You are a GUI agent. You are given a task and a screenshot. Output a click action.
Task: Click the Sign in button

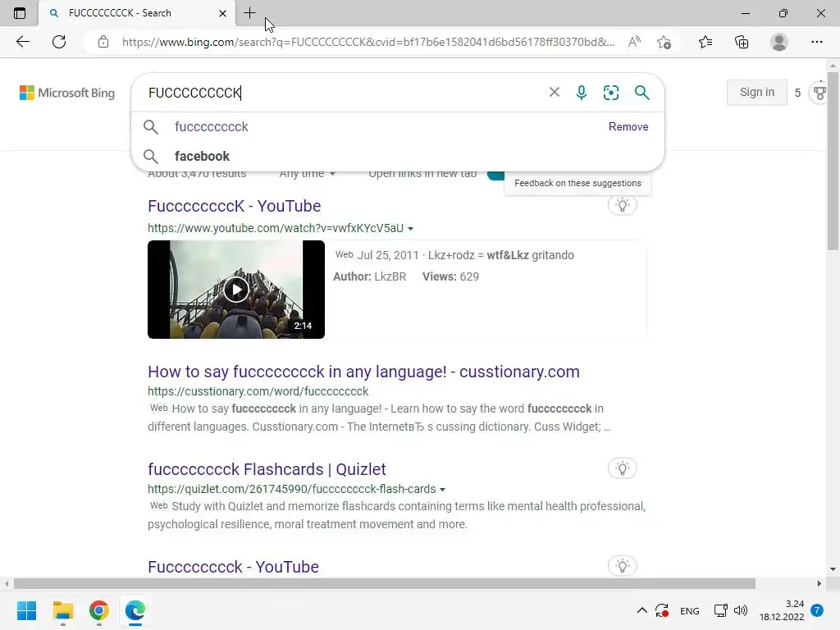click(757, 92)
